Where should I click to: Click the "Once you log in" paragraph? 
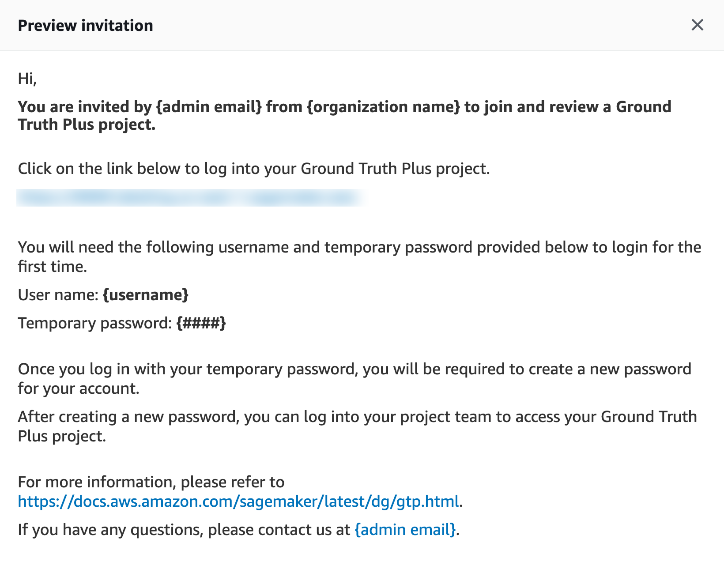tap(354, 369)
